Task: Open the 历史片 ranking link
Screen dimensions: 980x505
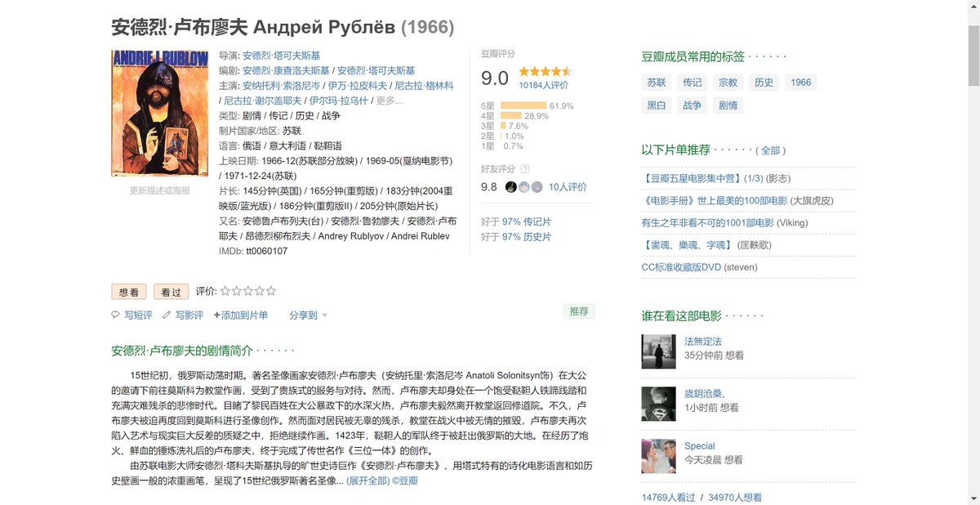Action: pyautogui.click(x=526, y=237)
